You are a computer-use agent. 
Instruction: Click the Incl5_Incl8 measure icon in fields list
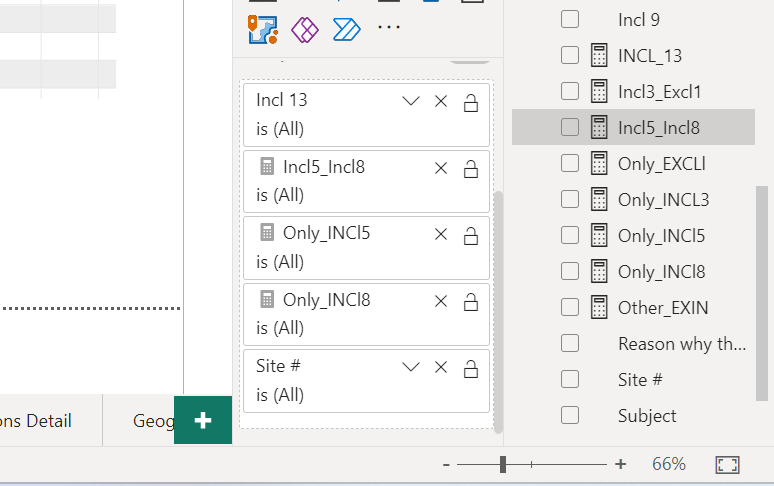pos(599,127)
